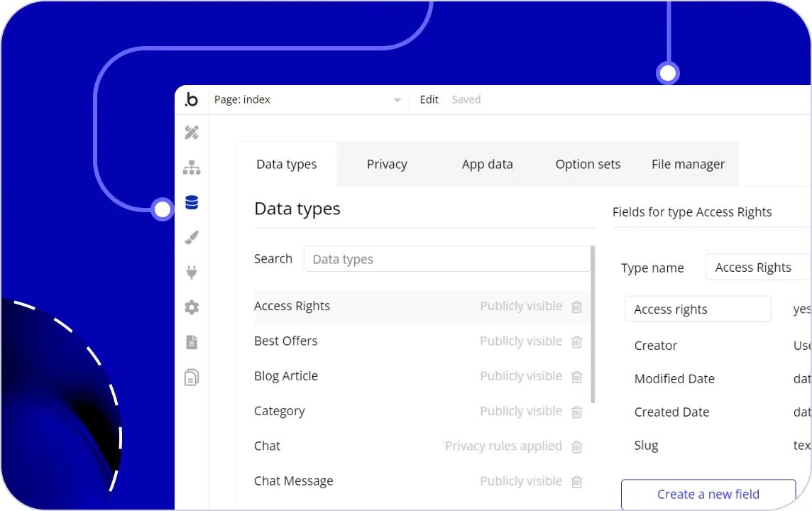Delete the Chat Message data type
This screenshot has width=812, height=511.
[577, 481]
